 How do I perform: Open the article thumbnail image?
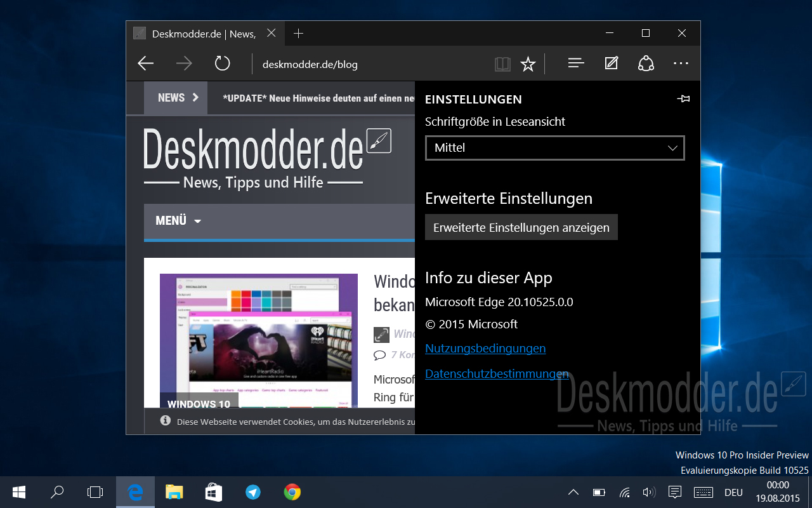(x=259, y=340)
